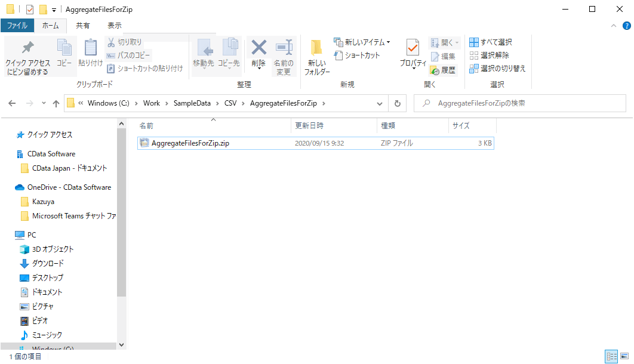The width and height of the screenshot is (634, 364).
Task: Sort by 名前 column header
Action: [214, 126]
